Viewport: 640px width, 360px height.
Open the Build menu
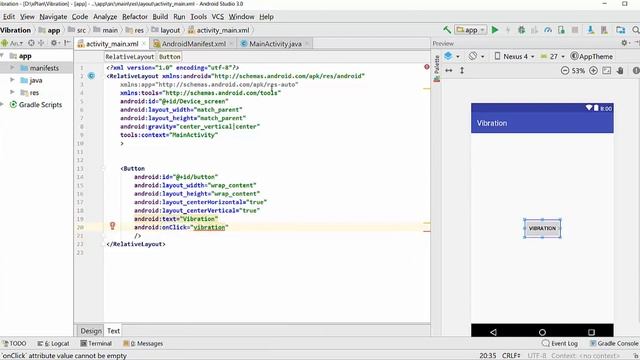[160, 17]
